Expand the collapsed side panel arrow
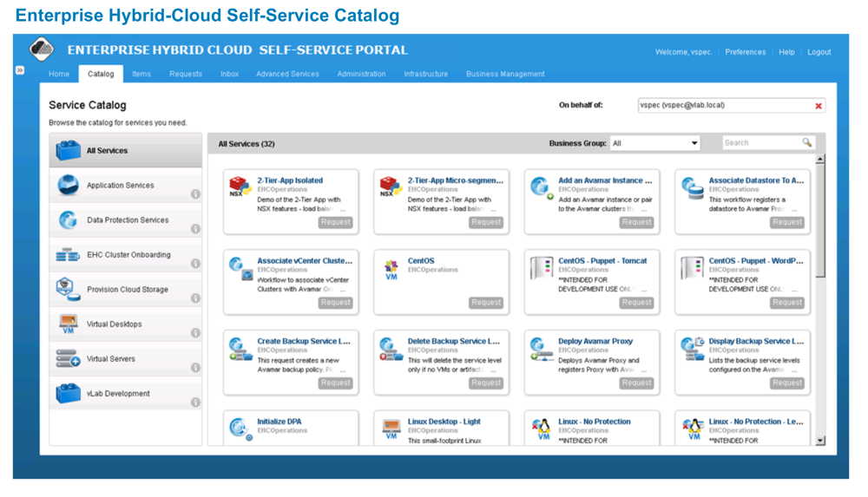 20,70
